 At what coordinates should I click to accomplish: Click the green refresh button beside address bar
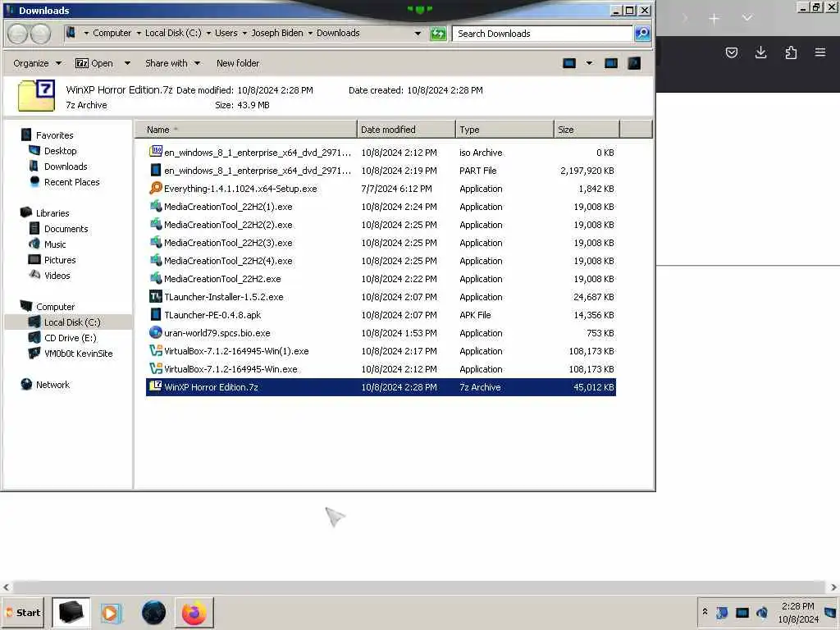click(438, 34)
